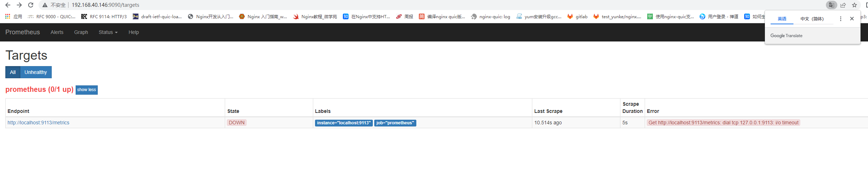The height and width of the screenshot is (189, 868).
Task: Open the 用户登录 - 禅道 bookmark
Action: point(719,16)
